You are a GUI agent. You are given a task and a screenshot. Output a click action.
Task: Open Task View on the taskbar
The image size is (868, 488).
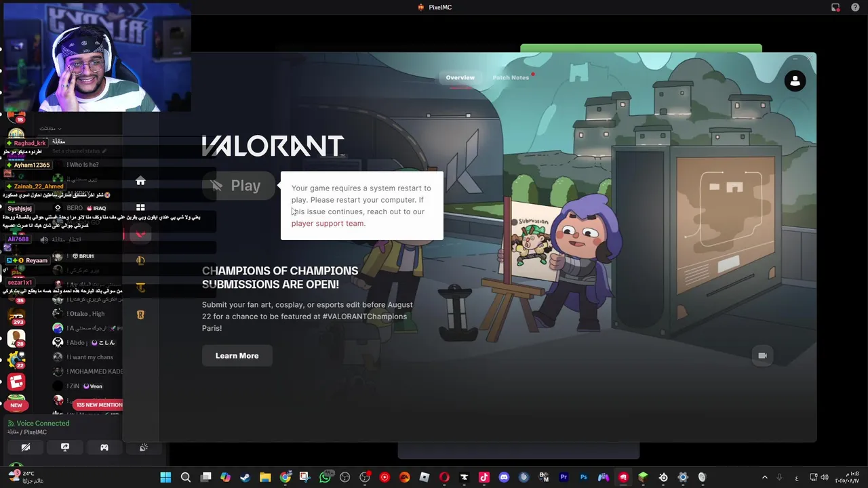[x=205, y=477]
